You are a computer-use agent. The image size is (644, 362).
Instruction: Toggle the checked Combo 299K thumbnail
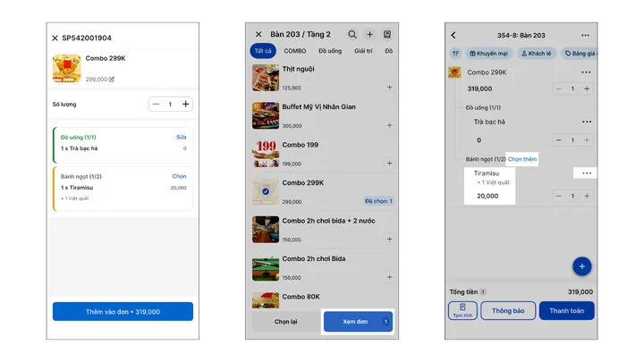[266, 191]
